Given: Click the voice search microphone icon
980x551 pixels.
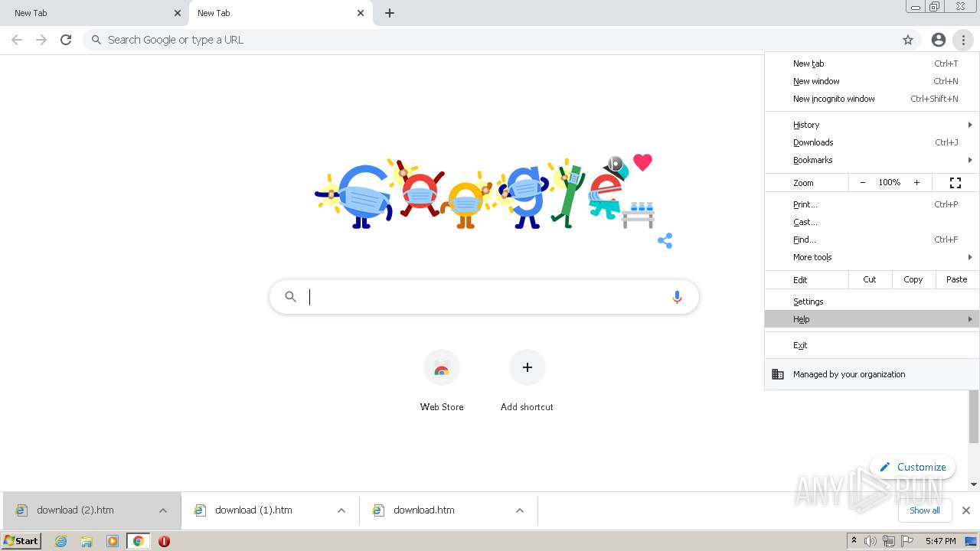Looking at the screenshot, I should 677,297.
